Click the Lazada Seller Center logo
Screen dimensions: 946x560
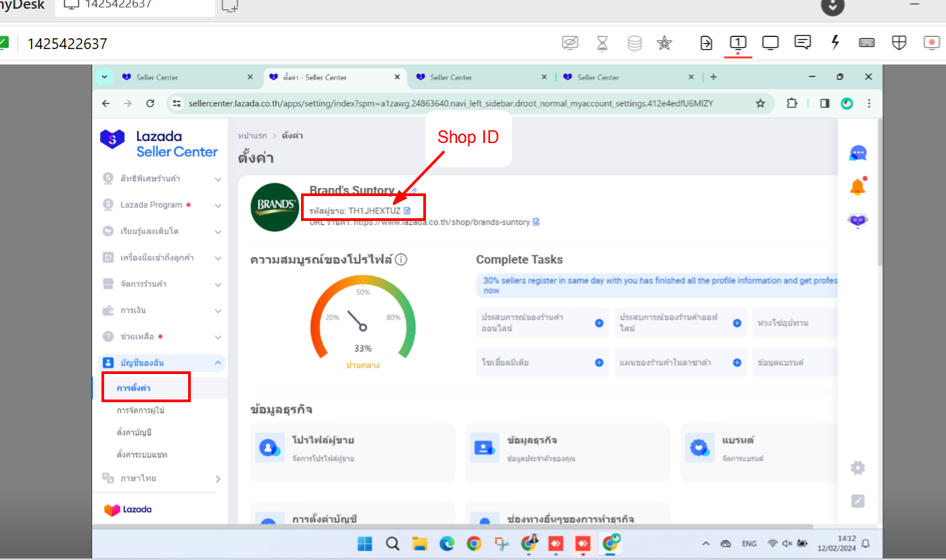(x=159, y=144)
